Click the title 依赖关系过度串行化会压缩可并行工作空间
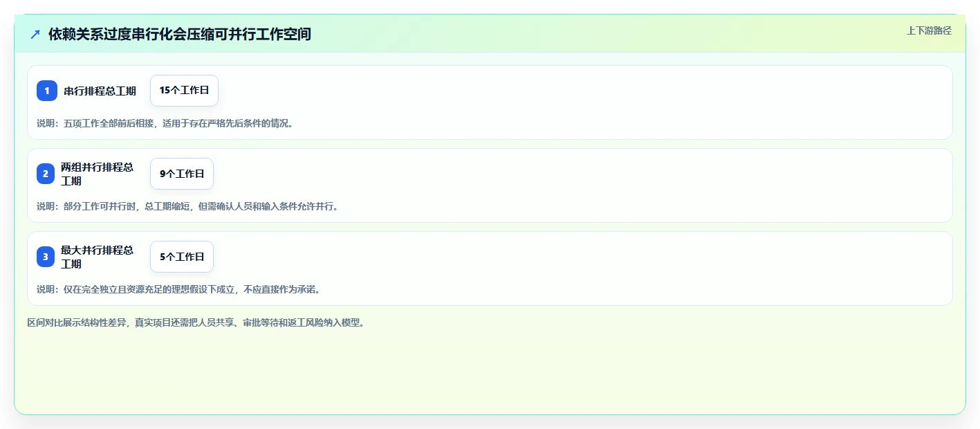This screenshot has height=429, width=980. (x=180, y=34)
